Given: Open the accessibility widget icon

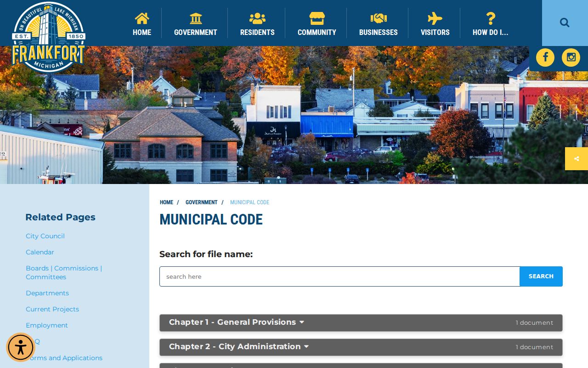Looking at the screenshot, I should click(x=21, y=347).
